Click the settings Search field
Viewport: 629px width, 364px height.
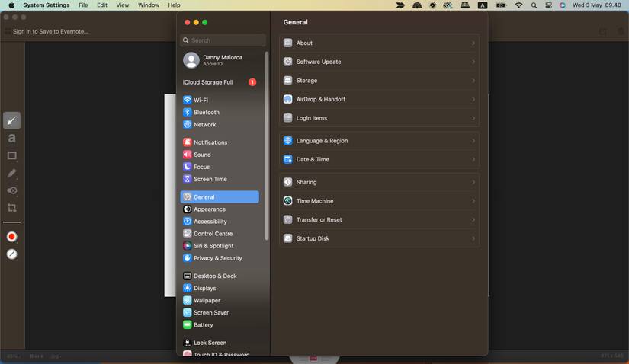pyautogui.click(x=223, y=40)
